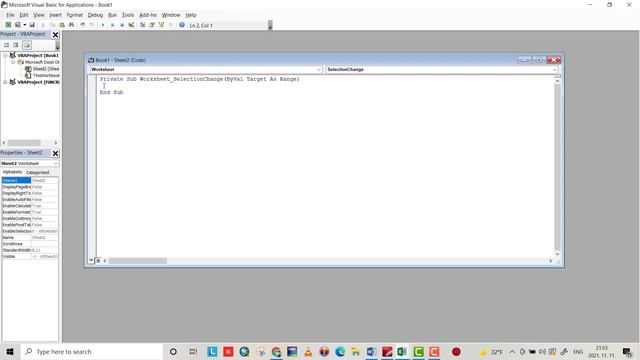The height and width of the screenshot is (360, 640).
Task: Open the Add-Ins menu
Action: (148, 15)
